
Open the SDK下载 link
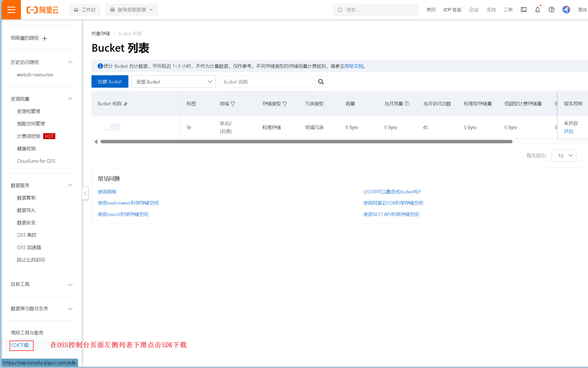(20, 345)
